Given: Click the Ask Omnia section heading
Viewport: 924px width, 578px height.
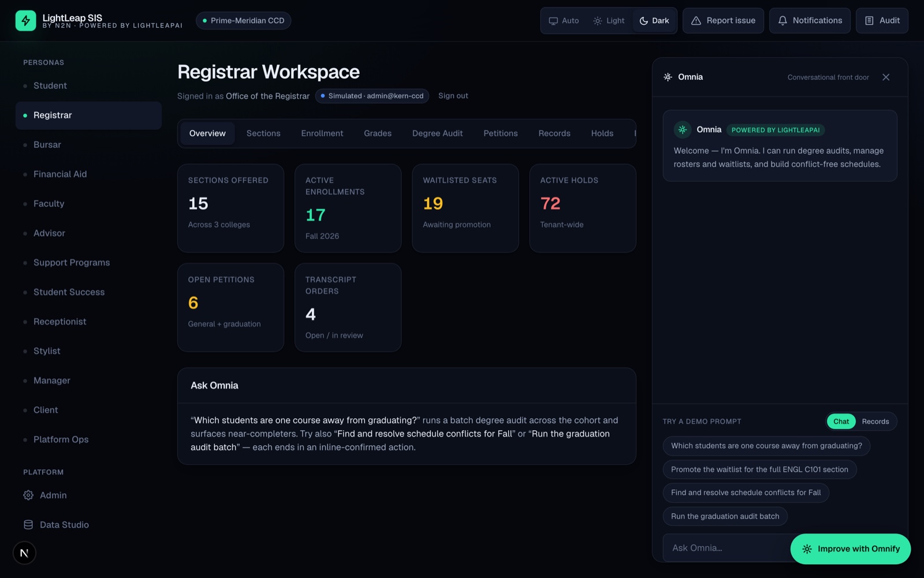Looking at the screenshot, I should coord(214,386).
